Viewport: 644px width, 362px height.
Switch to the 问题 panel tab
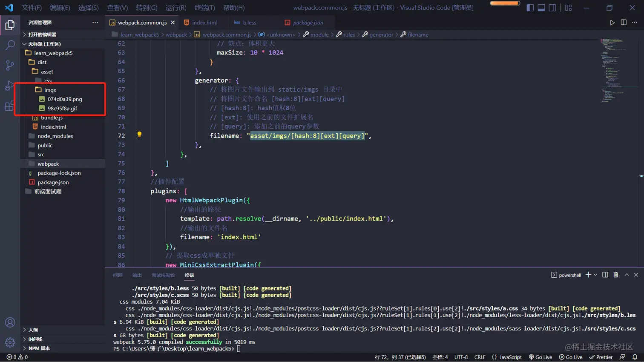click(x=118, y=275)
